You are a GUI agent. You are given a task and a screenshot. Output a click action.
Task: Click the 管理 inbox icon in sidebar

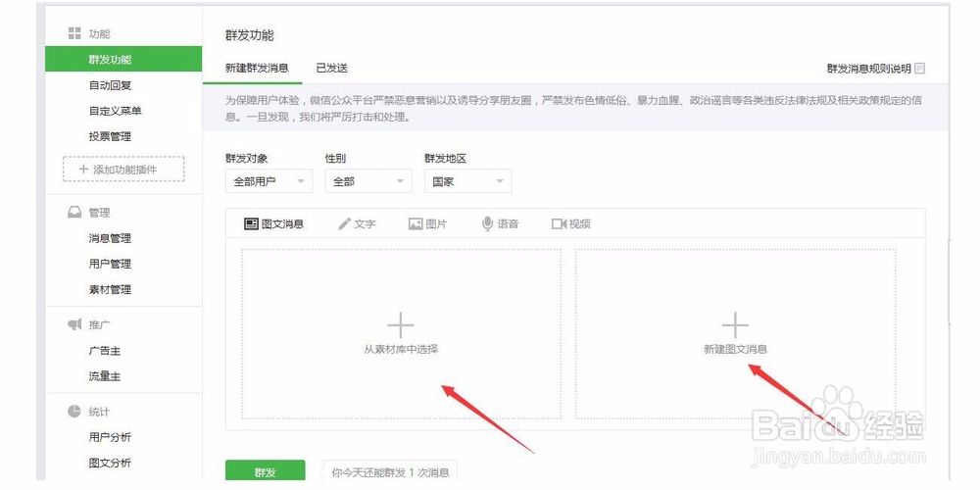(x=74, y=213)
